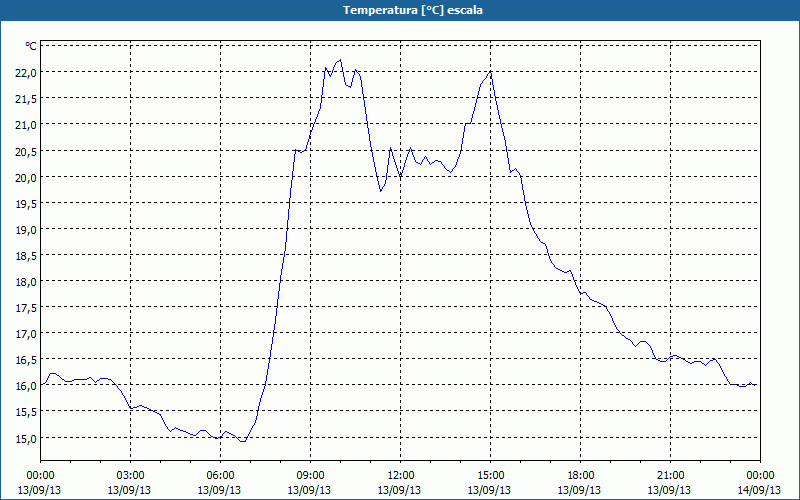Click the curve's highest peak near 10:00
The width and height of the screenshot is (800, 500).
pyautogui.click(x=340, y=60)
